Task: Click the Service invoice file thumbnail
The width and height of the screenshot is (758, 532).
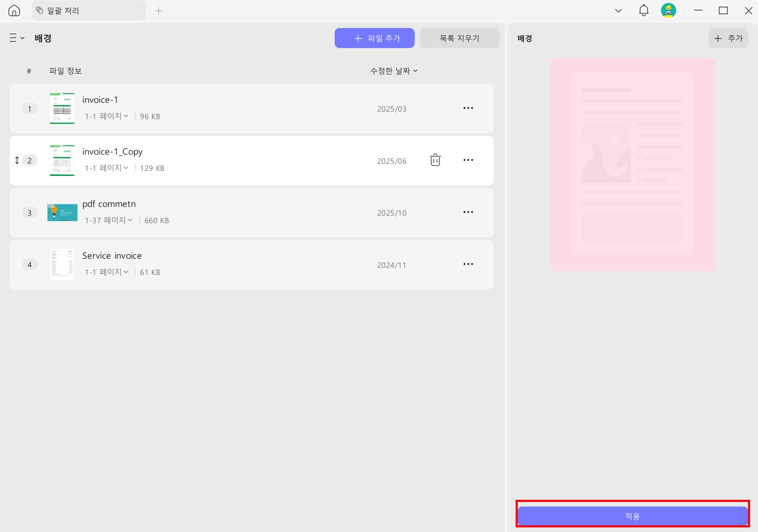Action: [62, 265]
